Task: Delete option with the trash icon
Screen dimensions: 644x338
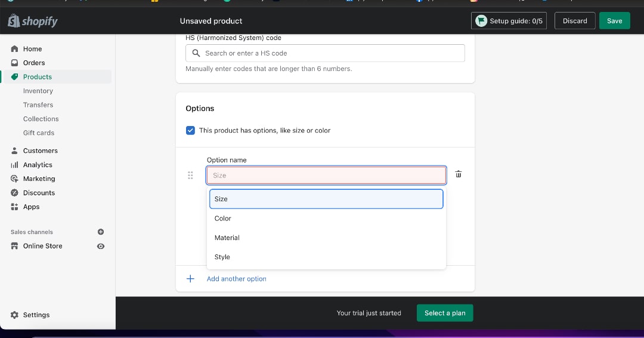Action: [x=459, y=174]
